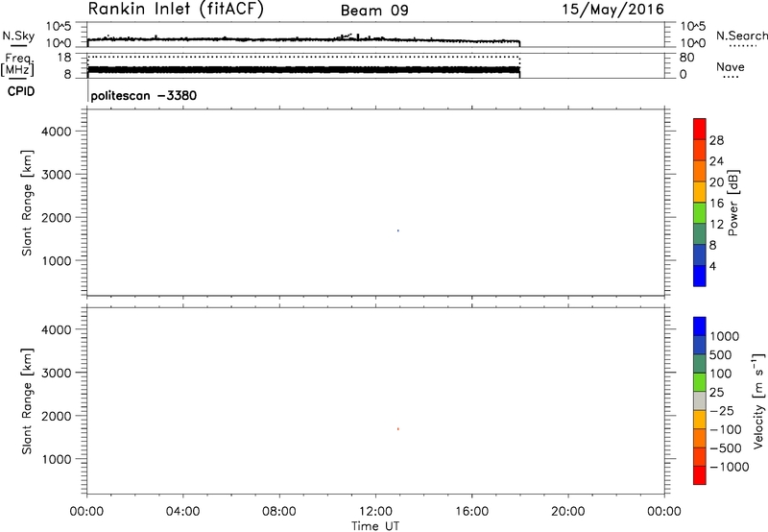Select the 'Slant Range [km]' label of Power panel
The width and height of the screenshot is (768, 532).
27,203
